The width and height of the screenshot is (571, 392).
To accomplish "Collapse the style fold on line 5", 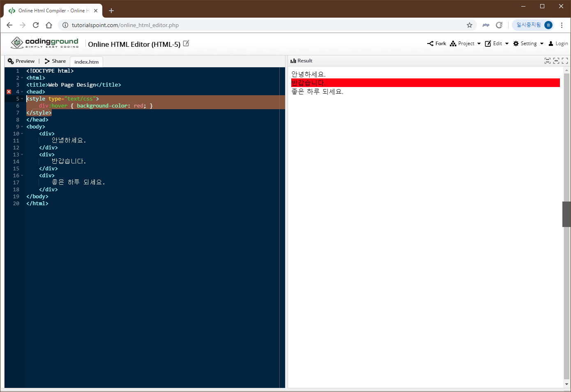I will pos(22,99).
